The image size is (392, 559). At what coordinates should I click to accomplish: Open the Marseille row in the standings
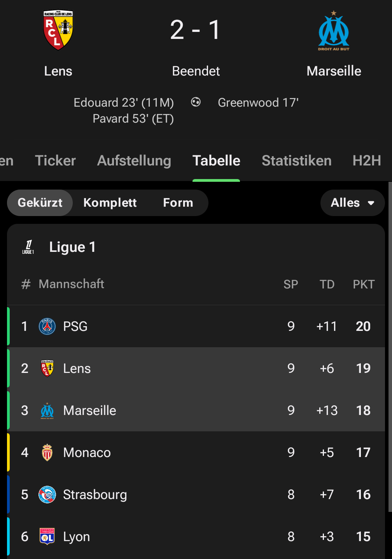[194, 410]
